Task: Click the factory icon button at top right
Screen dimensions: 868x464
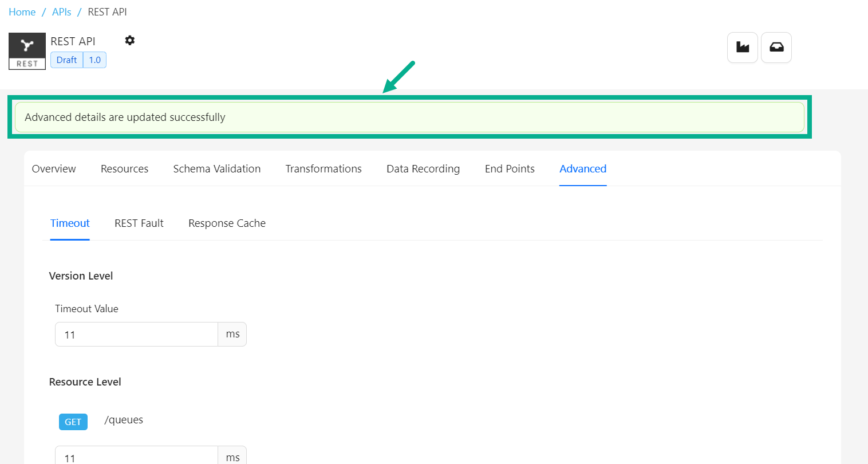Action: coord(743,48)
